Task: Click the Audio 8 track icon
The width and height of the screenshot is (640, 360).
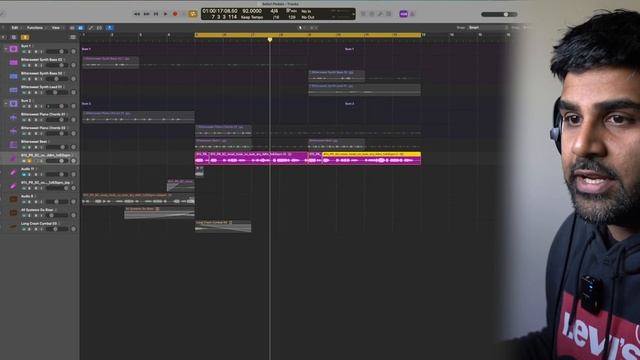Action: pyautogui.click(x=13, y=199)
